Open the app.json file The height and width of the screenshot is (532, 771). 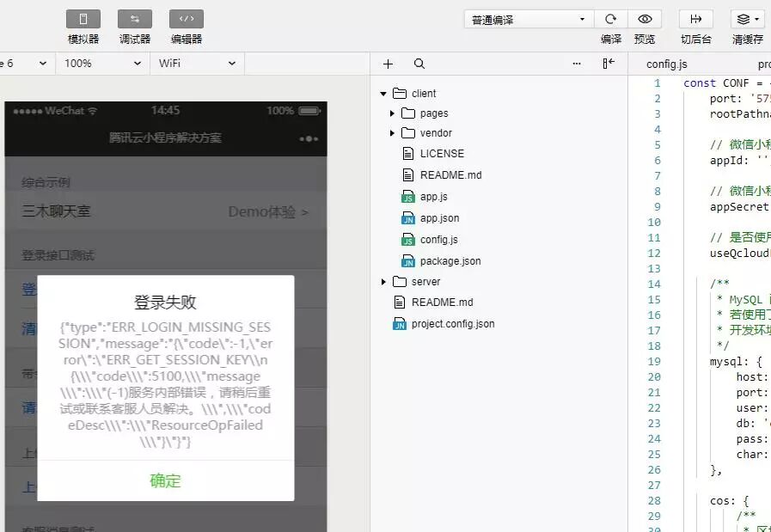coord(439,218)
